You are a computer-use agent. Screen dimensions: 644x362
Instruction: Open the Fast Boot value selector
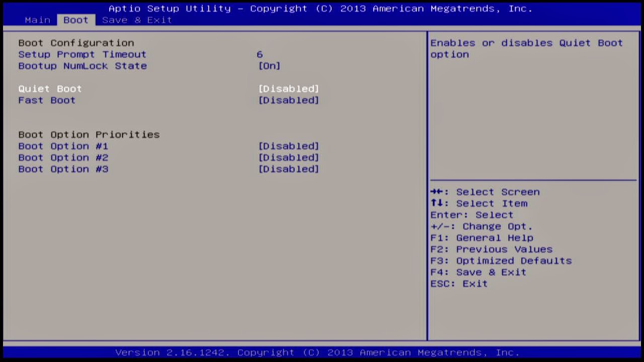(288, 100)
